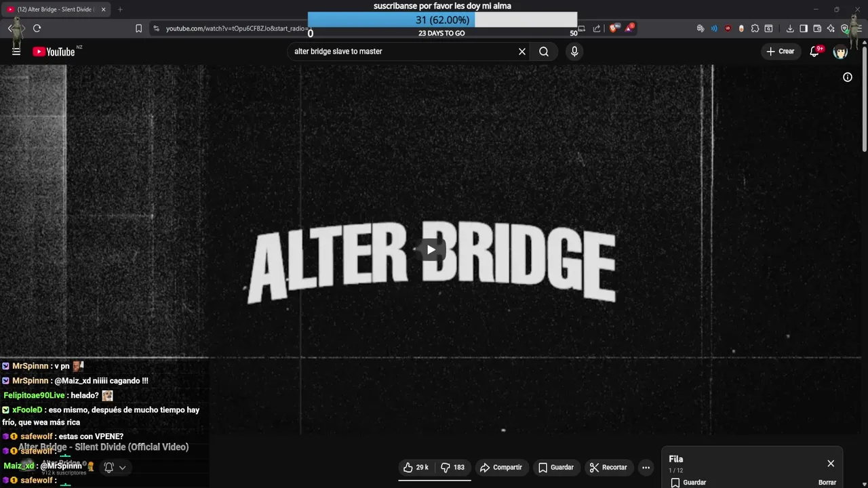Open the Downloads toolbar icon
Image resolution: width=868 pixels, height=488 pixels.
(790, 28)
